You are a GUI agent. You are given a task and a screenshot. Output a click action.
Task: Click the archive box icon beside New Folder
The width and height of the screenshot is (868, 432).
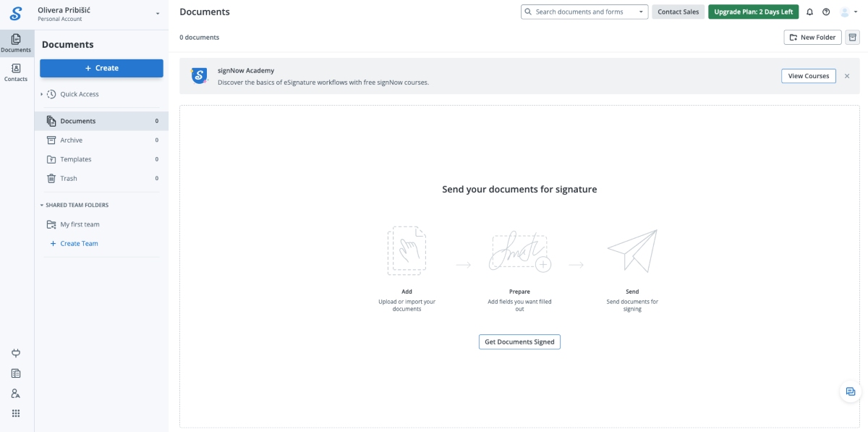852,37
